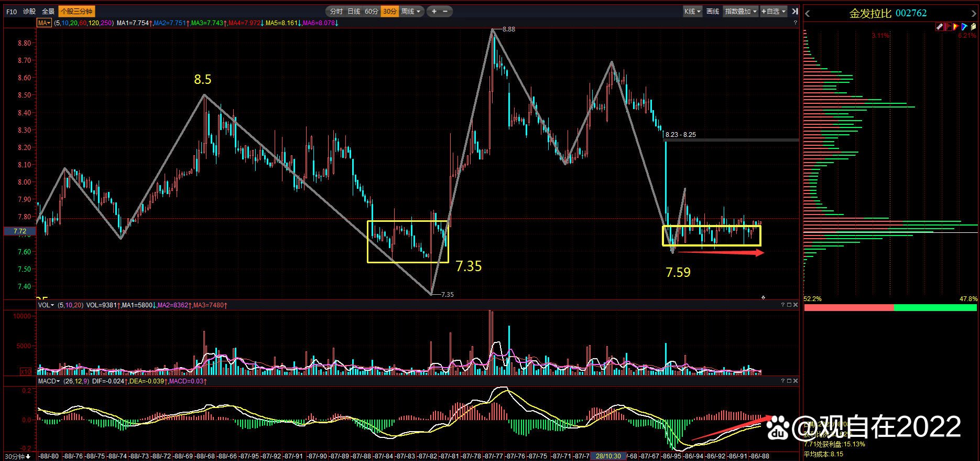The width and height of the screenshot is (980, 461).
Task: Click the zoom out minus button
Action: (445, 11)
